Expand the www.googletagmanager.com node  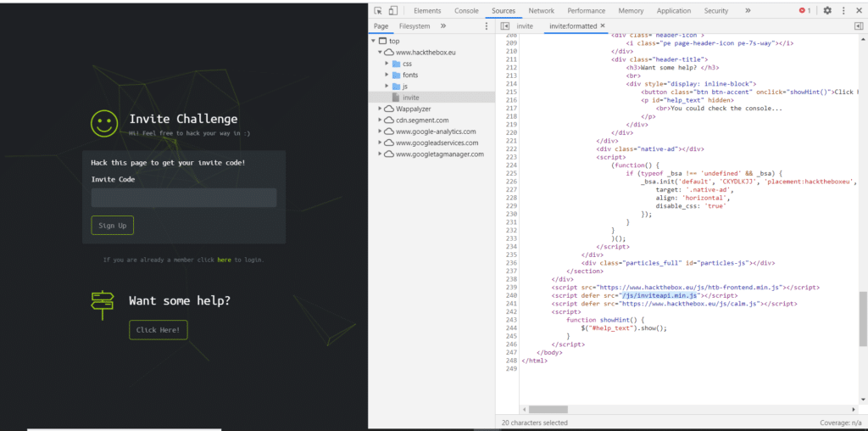coord(381,154)
